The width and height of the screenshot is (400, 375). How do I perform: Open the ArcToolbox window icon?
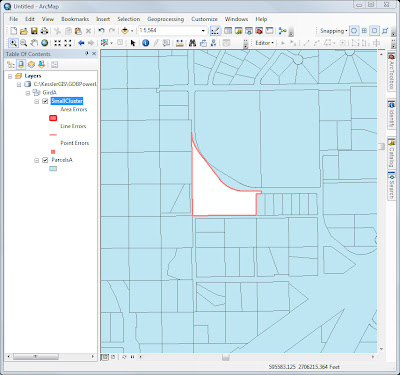click(x=259, y=31)
